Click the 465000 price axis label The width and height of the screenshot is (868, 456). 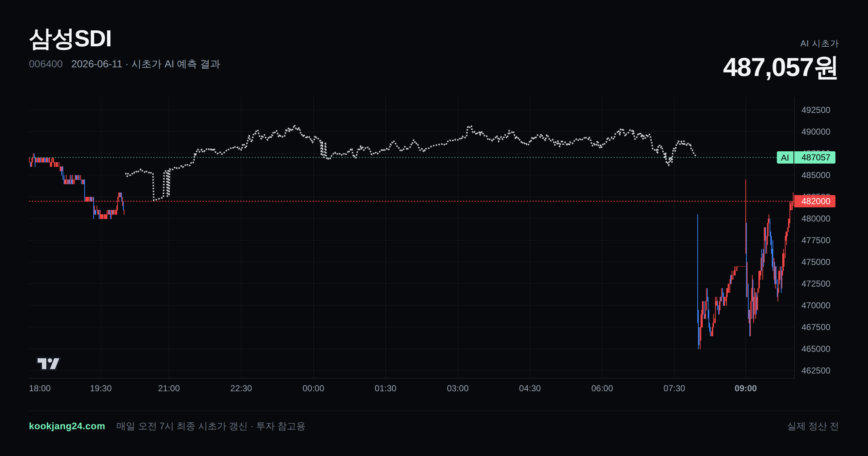[x=816, y=349]
